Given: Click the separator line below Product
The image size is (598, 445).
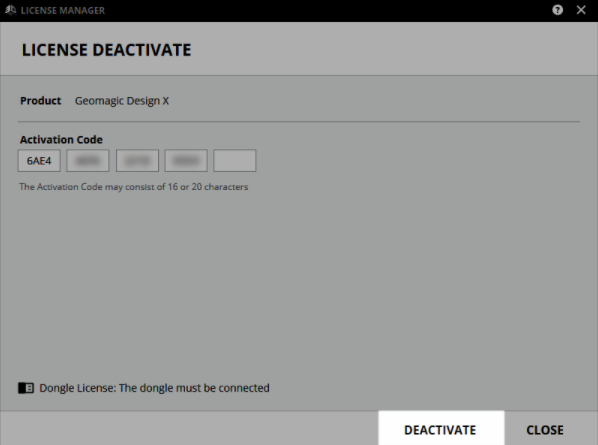Looking at the screenshot, I should click(x=299, y=122).
